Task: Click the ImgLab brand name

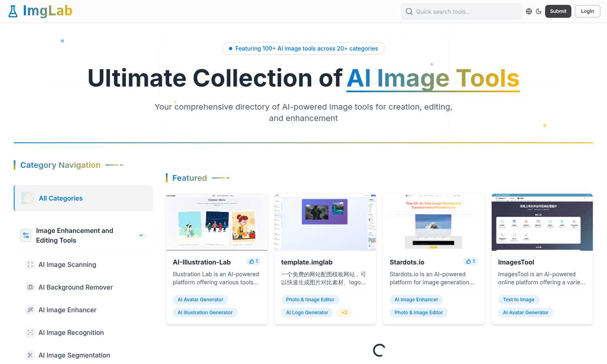Action: pyautogui.click(x=48, y=11)
